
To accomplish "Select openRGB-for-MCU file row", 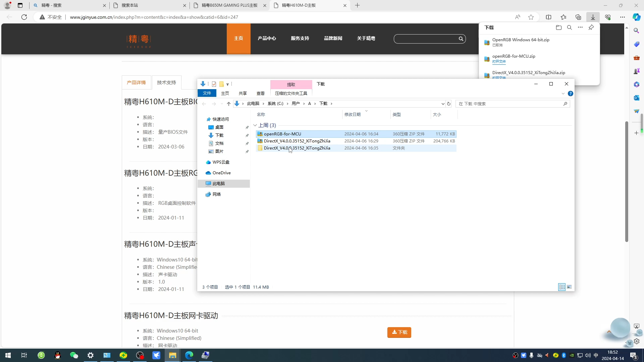I will 356,134.
